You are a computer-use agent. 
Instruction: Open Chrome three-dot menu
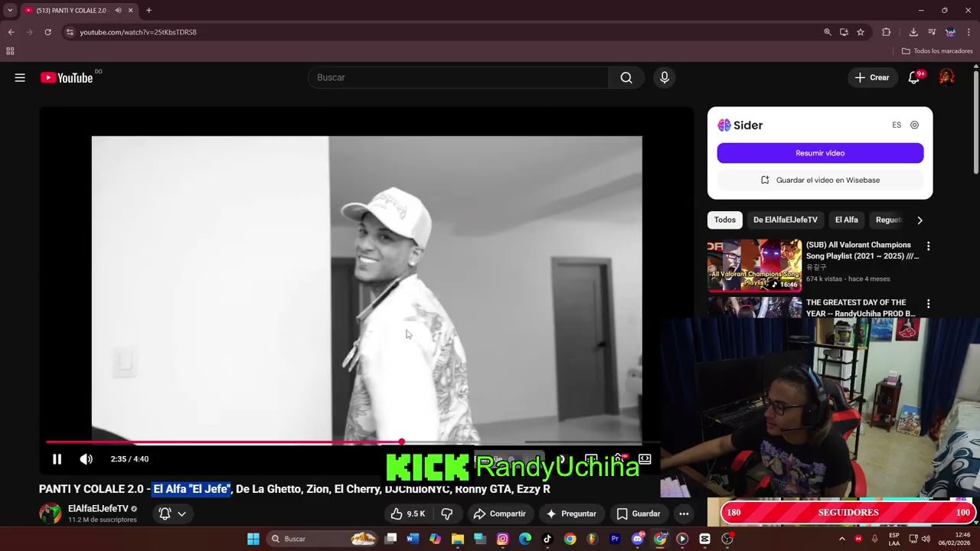[x=969, y=32]
